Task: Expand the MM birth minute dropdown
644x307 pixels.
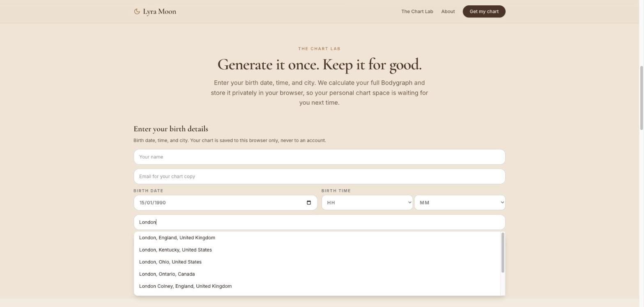Action: pyautogui.click(x=460, y=203)
